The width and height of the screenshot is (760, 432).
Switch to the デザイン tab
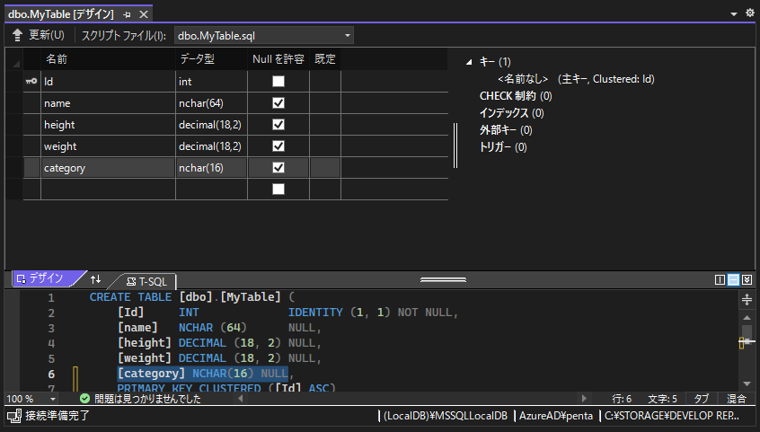pyautogui.click(x=46, y=278)
